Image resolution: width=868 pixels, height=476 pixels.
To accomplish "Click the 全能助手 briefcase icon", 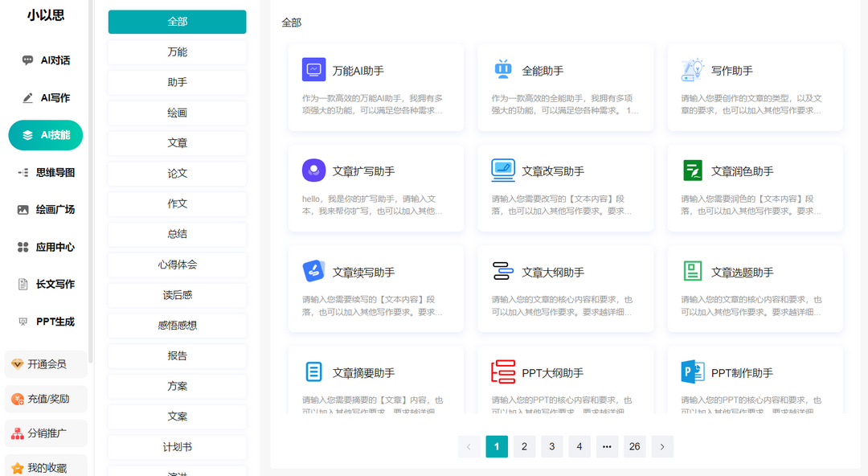I will [503, 70].
